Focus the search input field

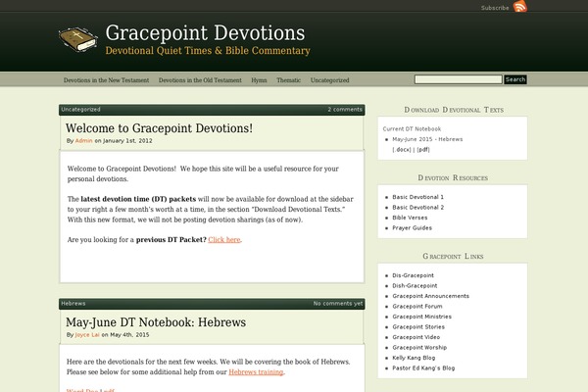pos(459,79)
